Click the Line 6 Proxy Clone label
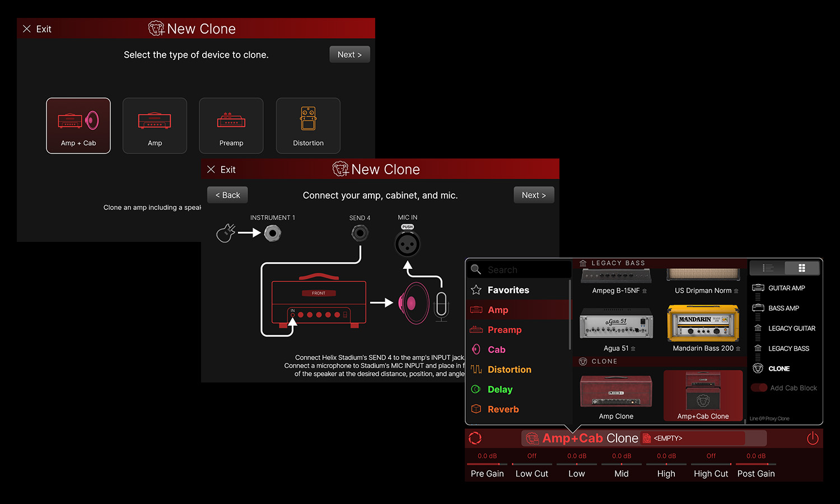Image resolution: width=840 pixels, height=504 pixels. pos(769,418)
